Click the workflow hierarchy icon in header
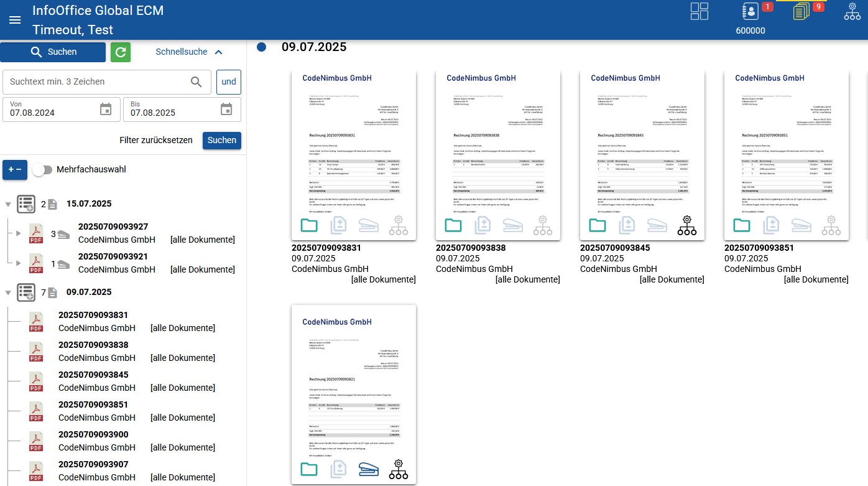868x486 pixels. (852, 12)
